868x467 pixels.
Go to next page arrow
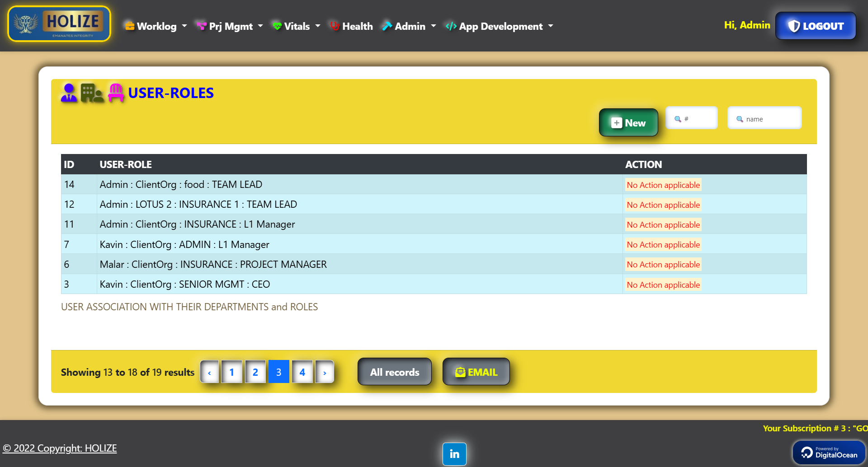(x=325, y=372)
